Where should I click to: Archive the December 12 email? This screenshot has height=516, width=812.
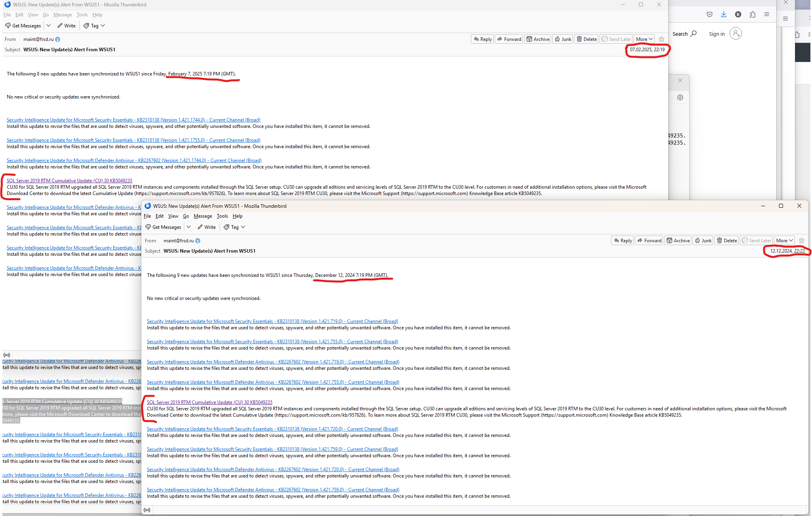click(678, 240)
